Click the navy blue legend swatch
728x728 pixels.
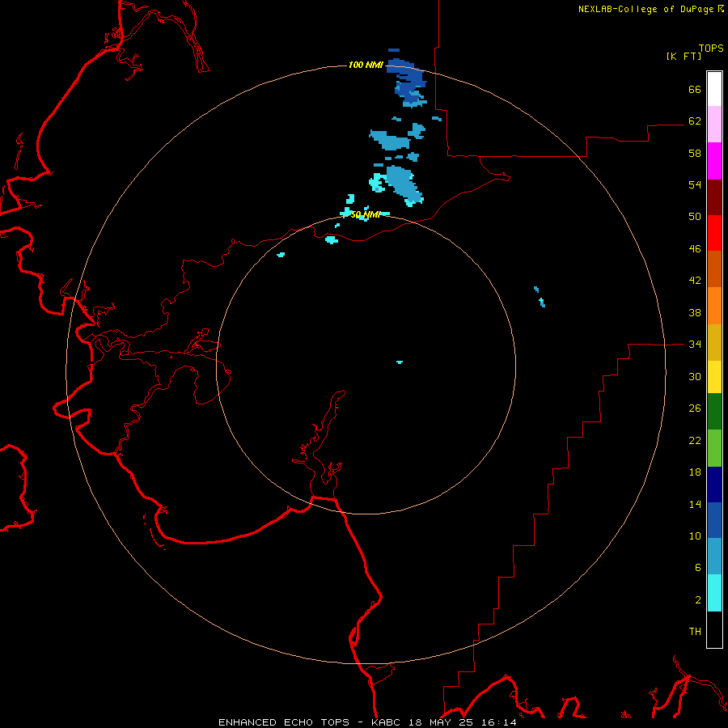coord(714,485)
